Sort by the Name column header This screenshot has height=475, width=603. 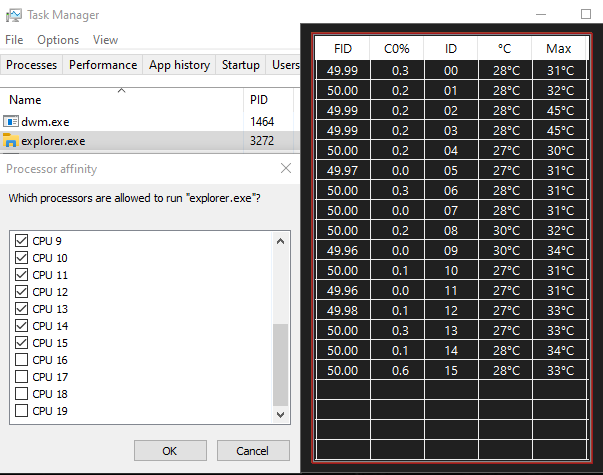[122, 100]
